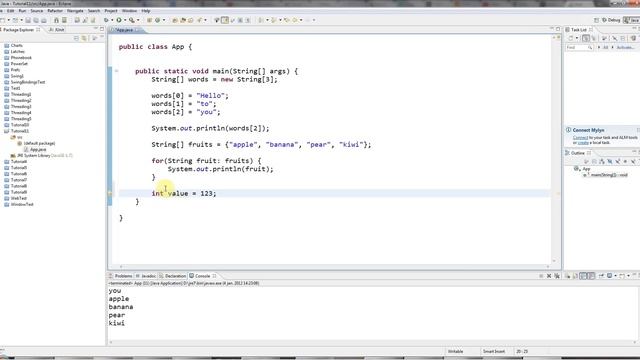Toggle Categorized view in Task List
Screen dimensions: 640x360
tap(586, 38)
